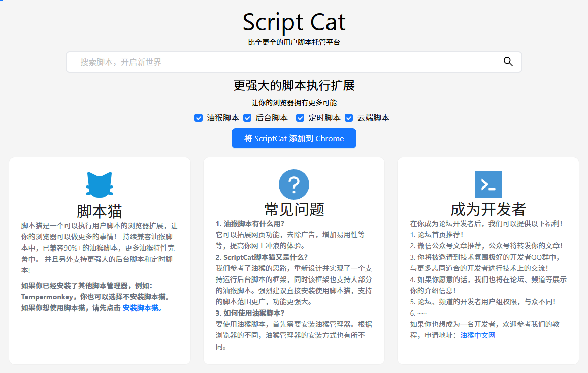This screenshot has width=588, height=373.
Task: Toggle the 云端脚本 checkbox
Action: [349, 118]
